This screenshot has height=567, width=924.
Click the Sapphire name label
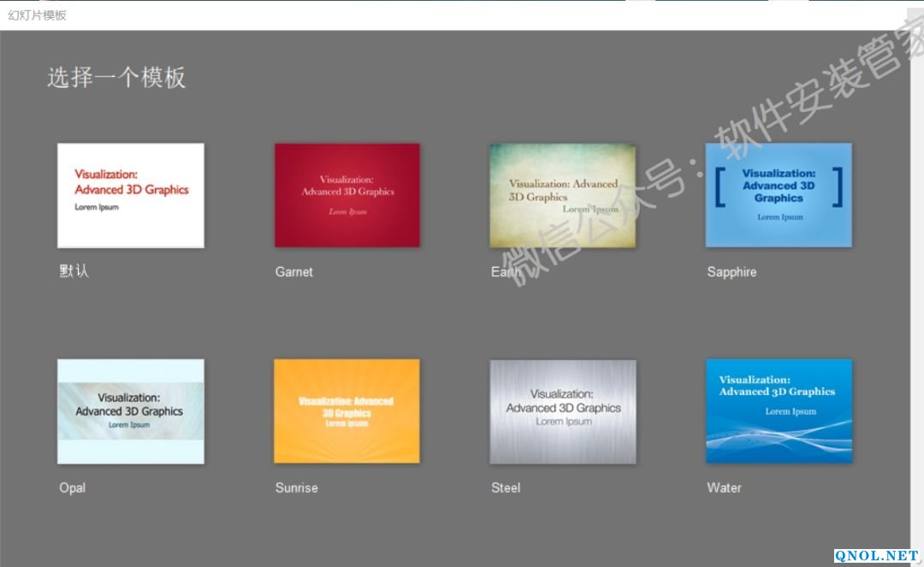point(731,272)
